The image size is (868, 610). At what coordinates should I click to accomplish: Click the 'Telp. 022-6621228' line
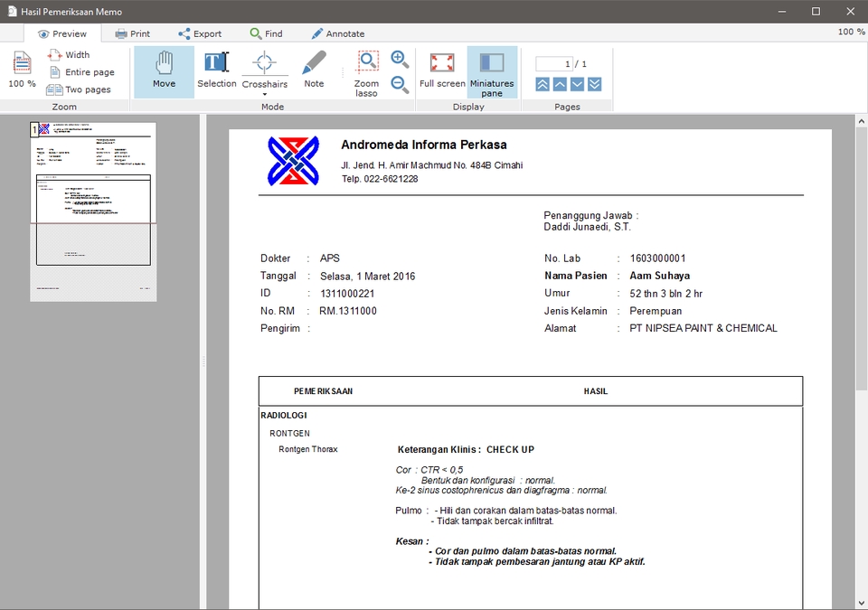coord(380,179)
